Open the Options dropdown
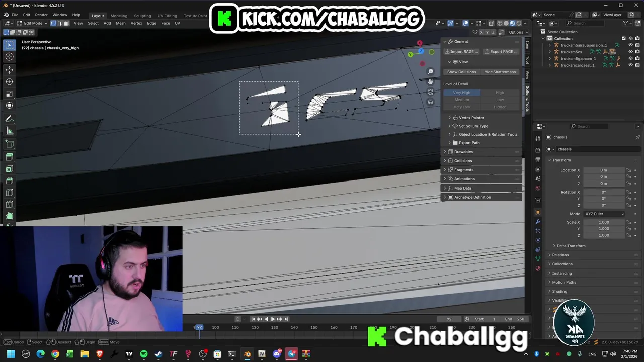The width and height of the screenshot is (644, 362). pos(517,32)
